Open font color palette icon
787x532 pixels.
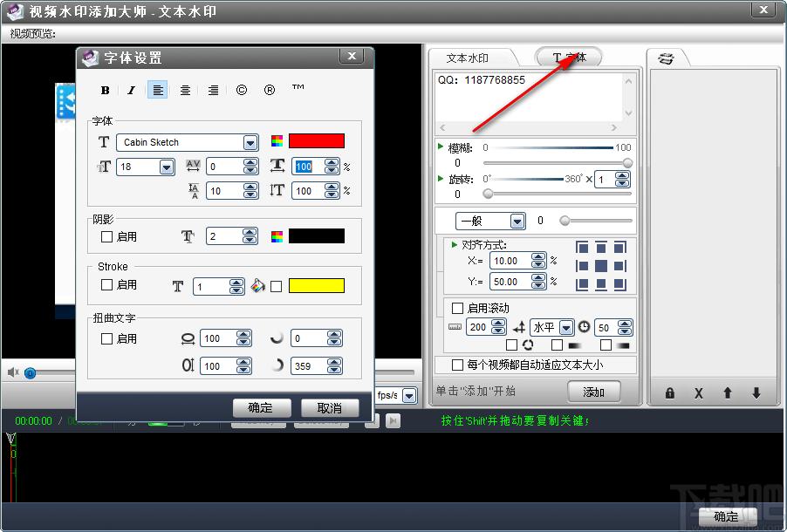pyautogui.click(x=277, y=141)
